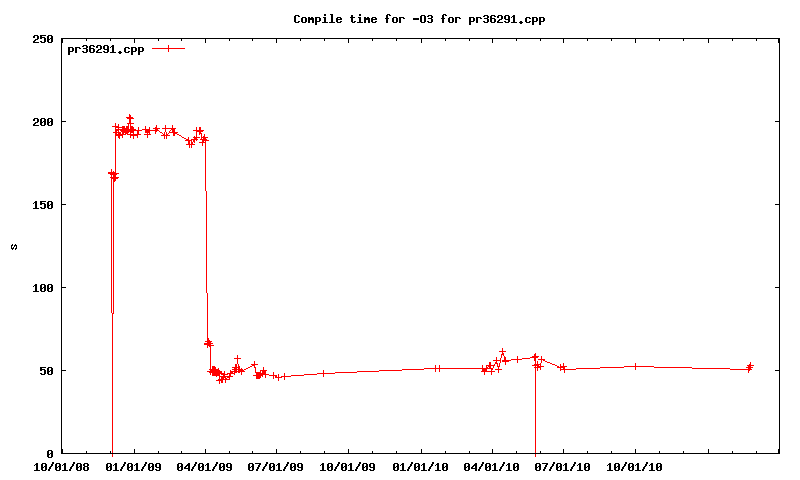Click the highest data point above 200
800x480 pixels.
click(x=130, y=118)
